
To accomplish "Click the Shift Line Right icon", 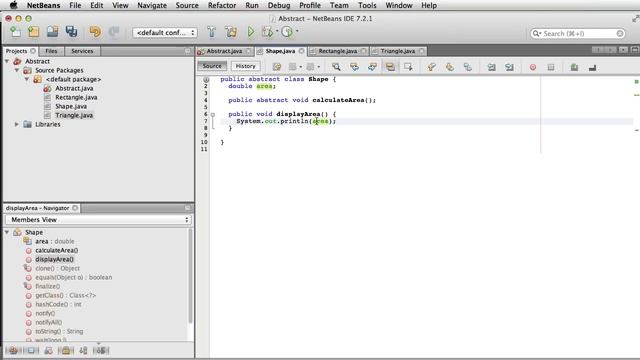I will pyautogui.click(x=509, y=67).
